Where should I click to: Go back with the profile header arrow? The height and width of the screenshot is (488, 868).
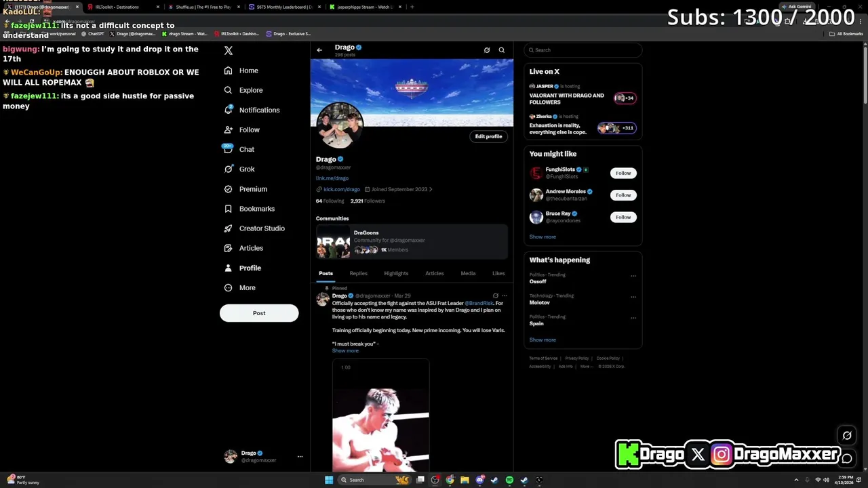pyautogui.click(x=319, y=50)
